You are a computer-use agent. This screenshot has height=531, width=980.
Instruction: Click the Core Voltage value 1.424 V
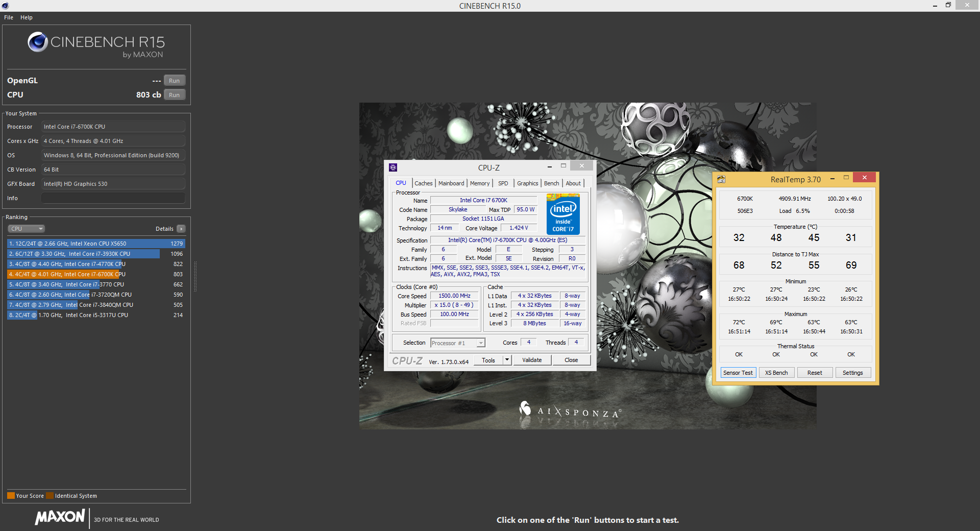point(519,228)
